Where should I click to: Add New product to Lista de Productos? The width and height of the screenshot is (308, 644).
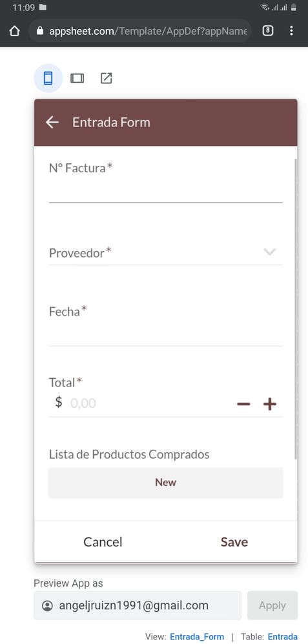click(x=165, y=482)
